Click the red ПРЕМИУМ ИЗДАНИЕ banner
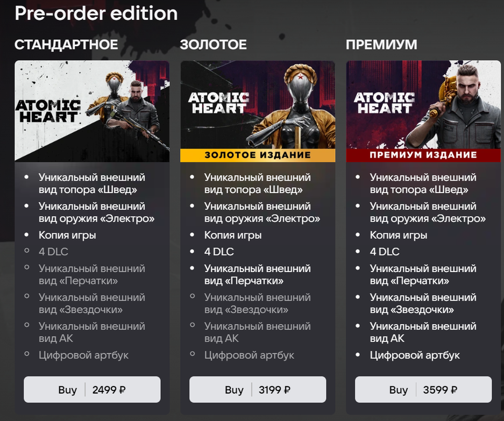The height and width of the screenshot is (421, 504). tap(423, 155)
